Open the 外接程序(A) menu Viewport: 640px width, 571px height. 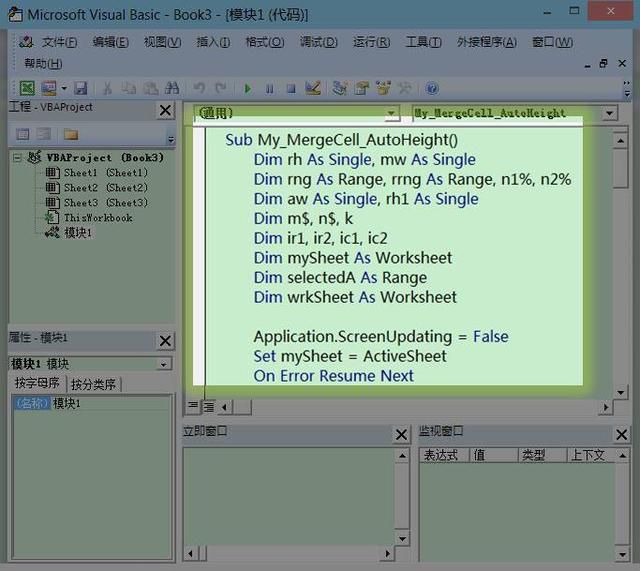pos(487,42)
